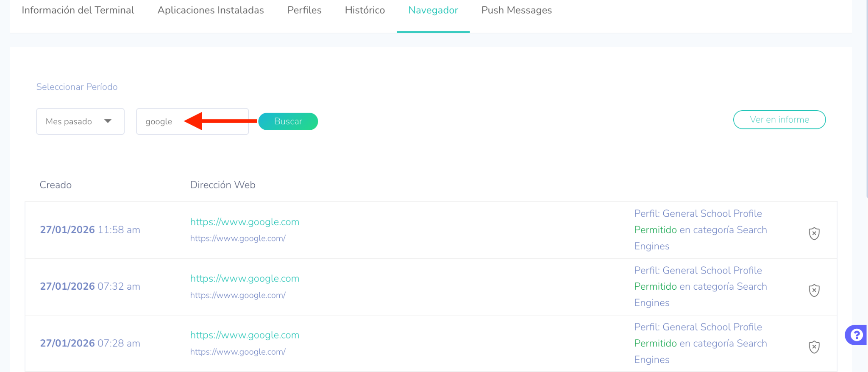Open google.com link from 07:28 am entry
868x372 pixels.
[245, 335]
